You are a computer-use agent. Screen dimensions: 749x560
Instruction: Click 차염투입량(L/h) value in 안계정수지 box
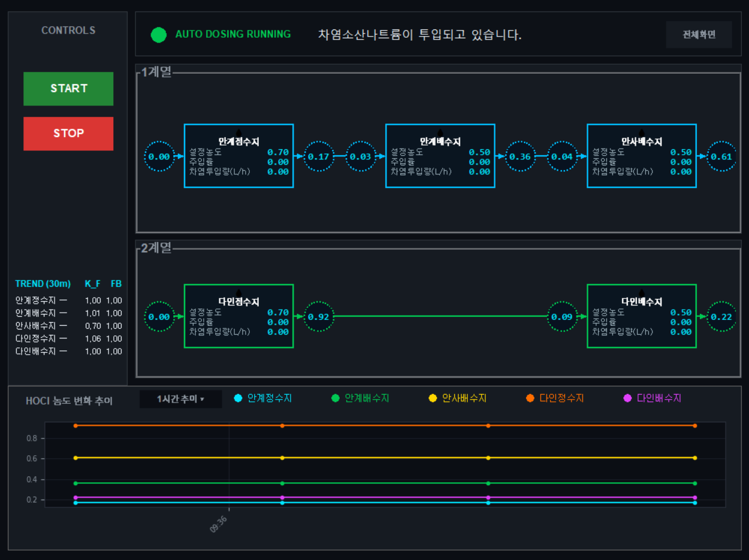[278, 171]
